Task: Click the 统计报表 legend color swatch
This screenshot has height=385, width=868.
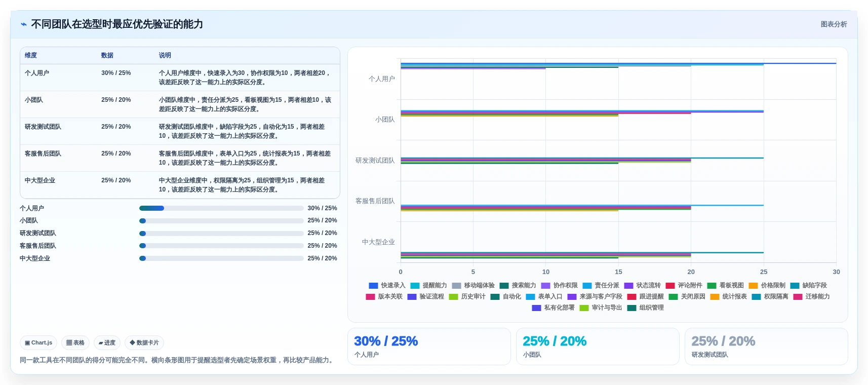Action: coord(715,297)
